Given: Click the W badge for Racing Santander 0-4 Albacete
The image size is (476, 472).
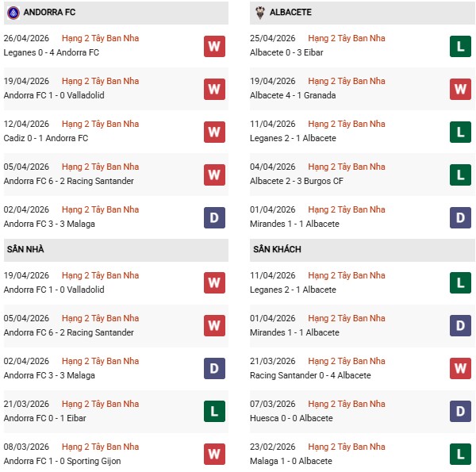Looking at the screenshot, I should click(x=460, y=369).
